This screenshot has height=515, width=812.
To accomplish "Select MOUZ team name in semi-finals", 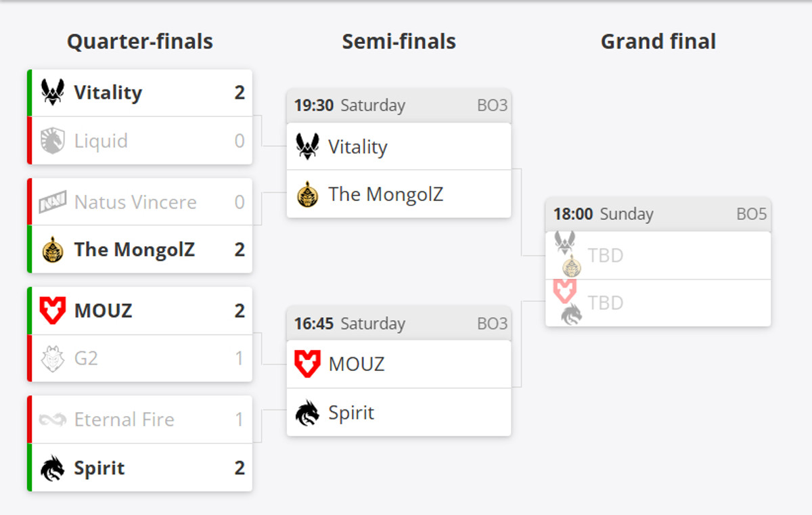I will tap(357, 364).
